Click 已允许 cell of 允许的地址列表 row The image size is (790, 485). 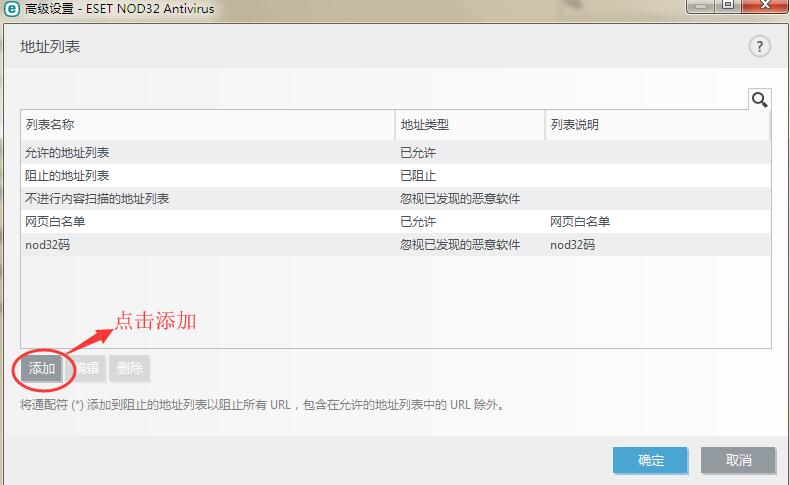(418, 153)
